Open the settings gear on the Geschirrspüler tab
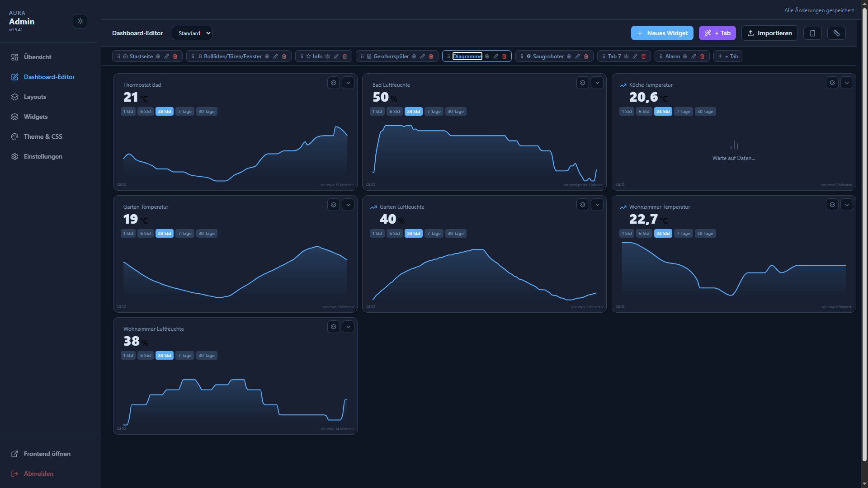Image resolution: width=868 pixels, height=488 pixels. click(414, 56)
